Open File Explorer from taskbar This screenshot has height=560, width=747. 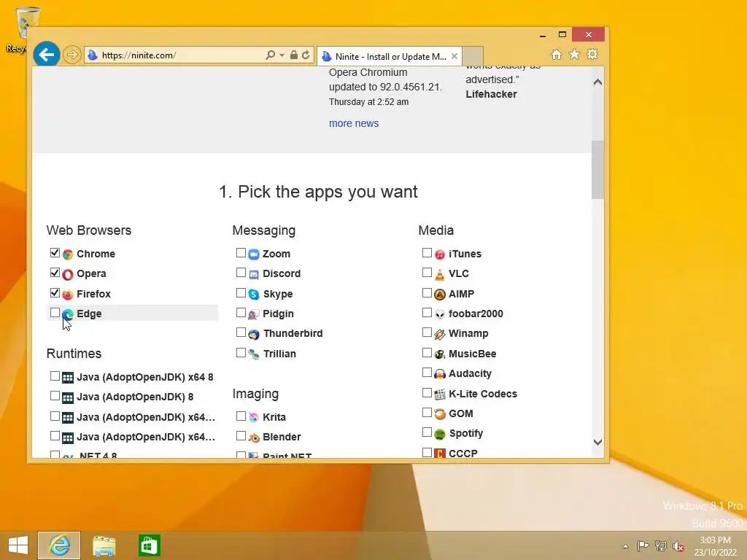104,545
